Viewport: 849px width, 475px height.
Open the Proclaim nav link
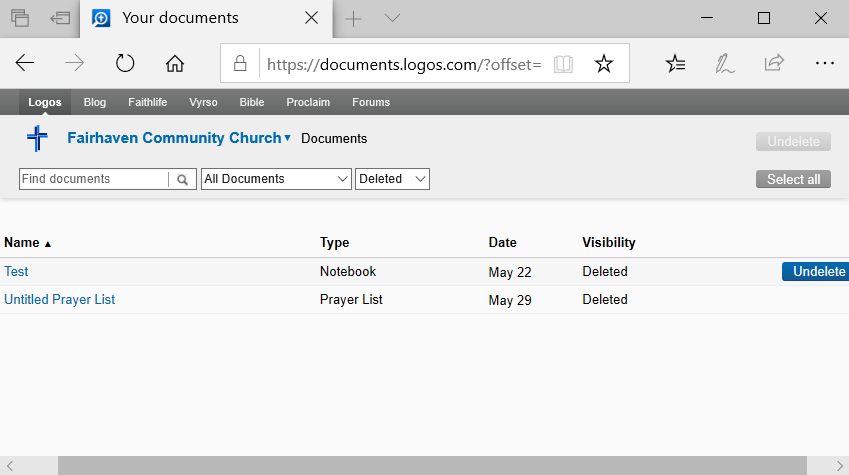(308, 102)
